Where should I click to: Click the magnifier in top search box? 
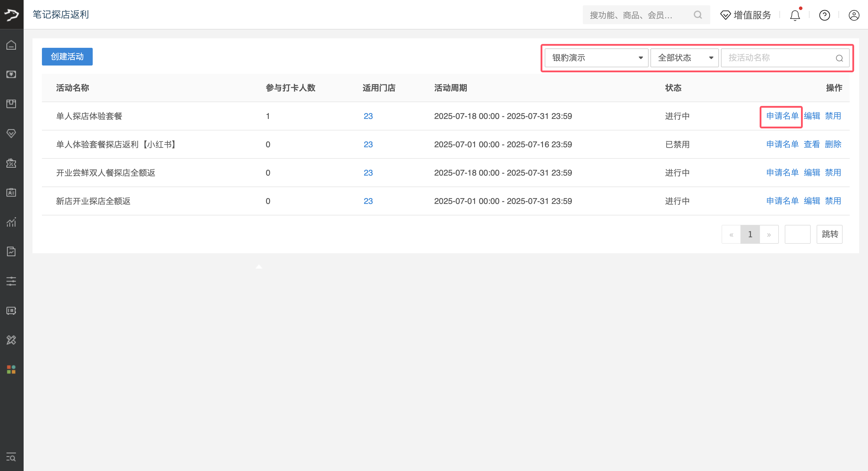(x=698, y=15)
